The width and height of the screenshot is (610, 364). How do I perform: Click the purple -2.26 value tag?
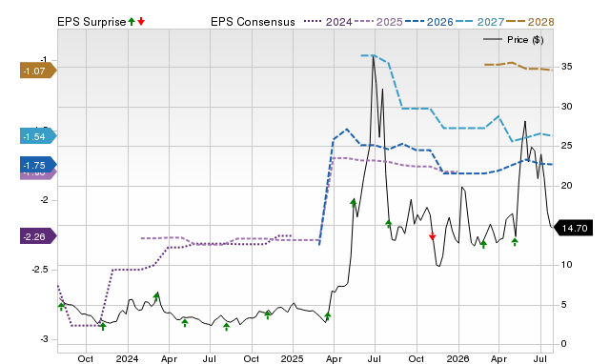click(x=38, y=236)
